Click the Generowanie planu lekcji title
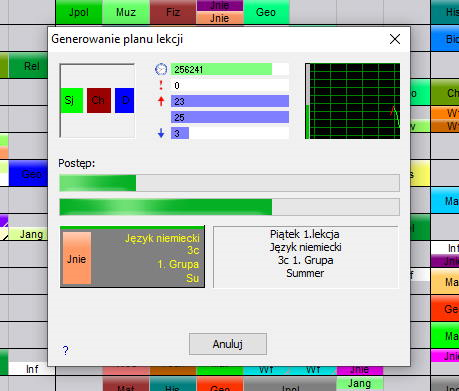 (117, 39)
